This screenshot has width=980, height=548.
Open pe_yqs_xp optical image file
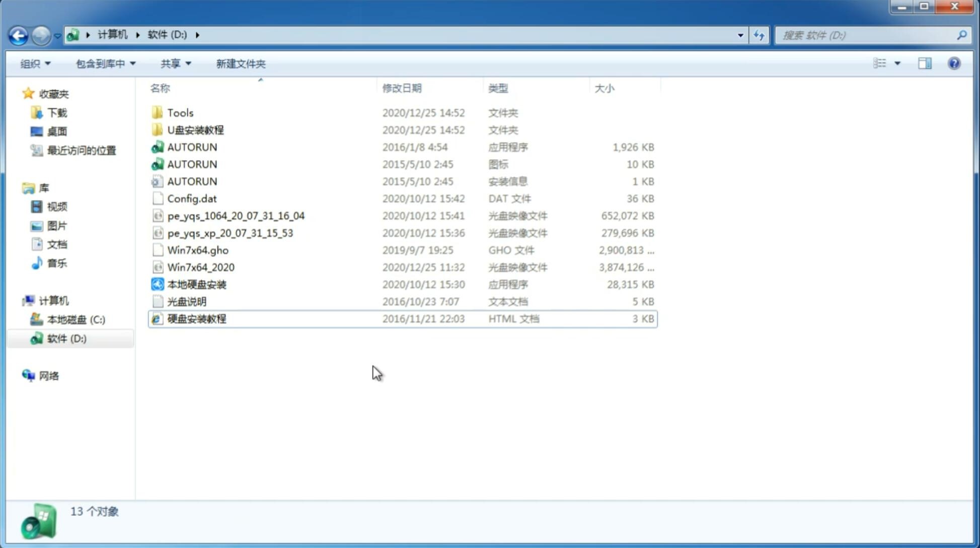[230, 233]
